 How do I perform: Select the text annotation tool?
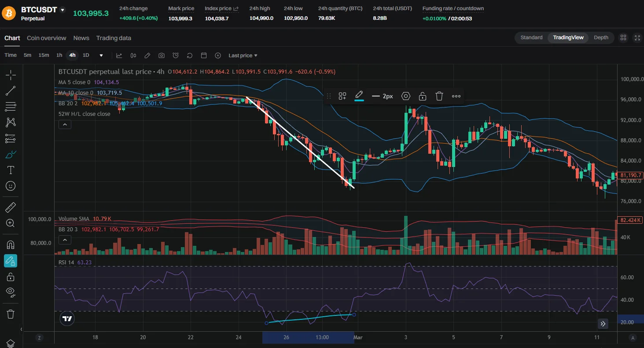click(11, 170)
